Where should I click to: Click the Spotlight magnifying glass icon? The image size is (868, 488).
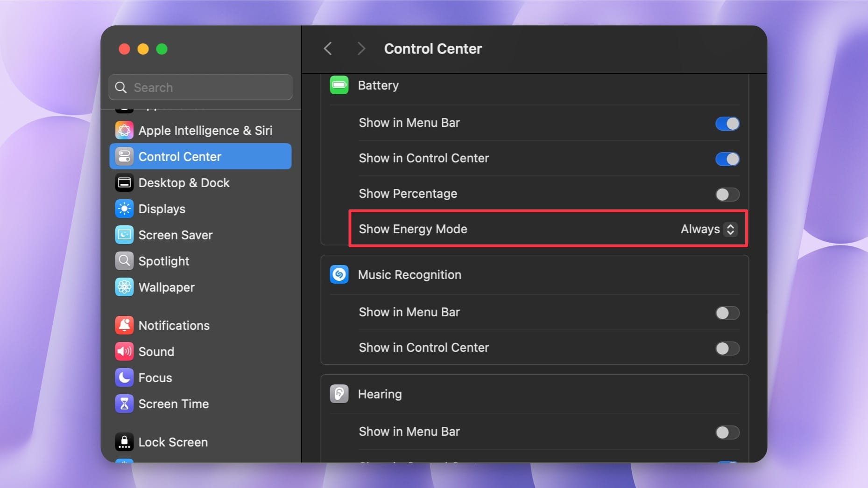(x=124, y=261)
